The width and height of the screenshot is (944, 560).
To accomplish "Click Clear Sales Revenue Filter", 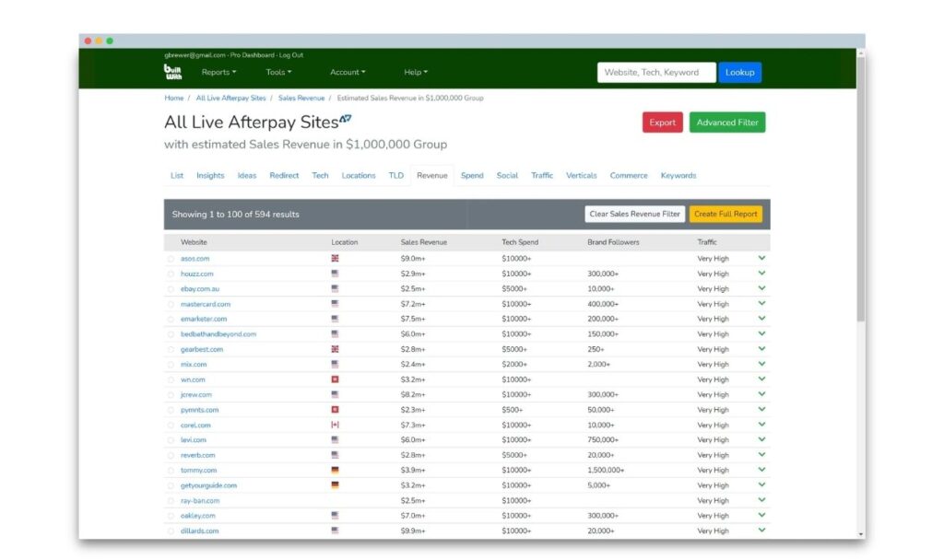I will [x=634, y=214].
